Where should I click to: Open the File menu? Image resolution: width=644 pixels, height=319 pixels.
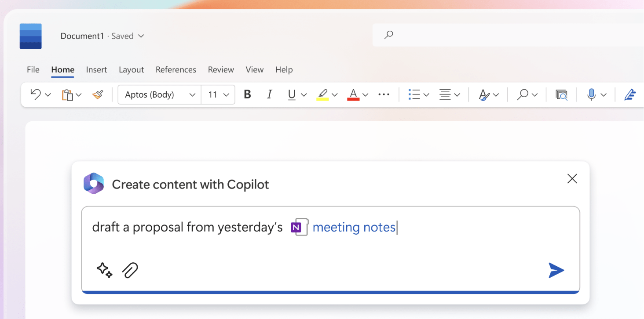33,69
